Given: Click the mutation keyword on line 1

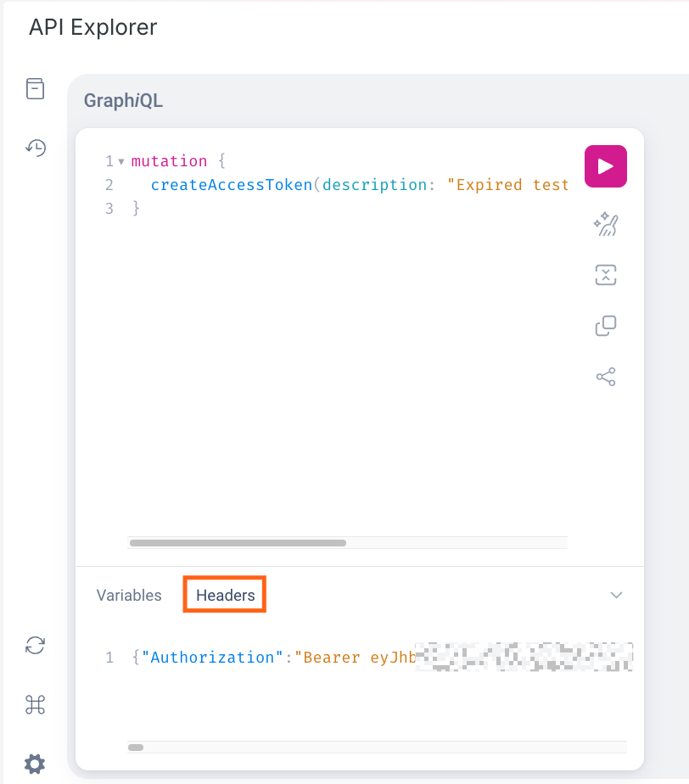Looking at the screenshot, I should (170, 161).
